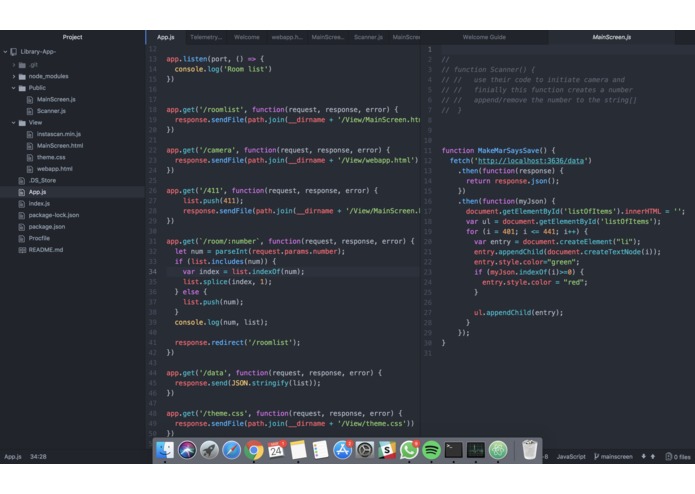
Task: Open the Finder icon in the dock
Action: tap(165, 451)
